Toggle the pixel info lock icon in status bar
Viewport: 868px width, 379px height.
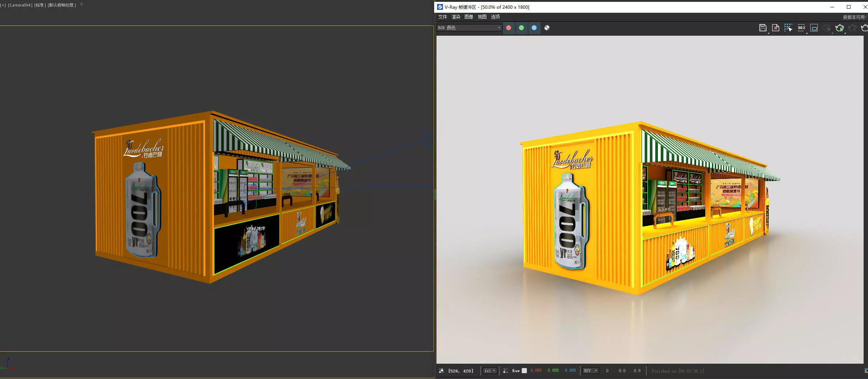(441, 371)
